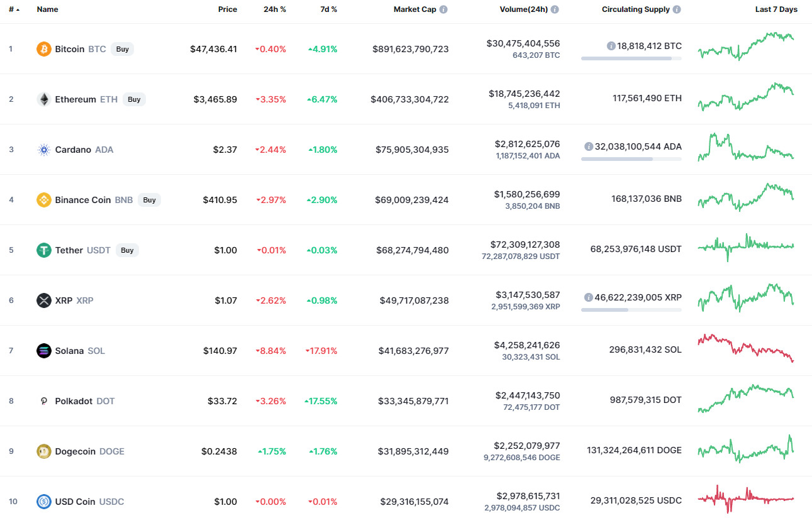Image resolution: width=812 pixels, height=518 pixels.
Task: Click the Binance Coin logo icon
Action: coord(44,200)
